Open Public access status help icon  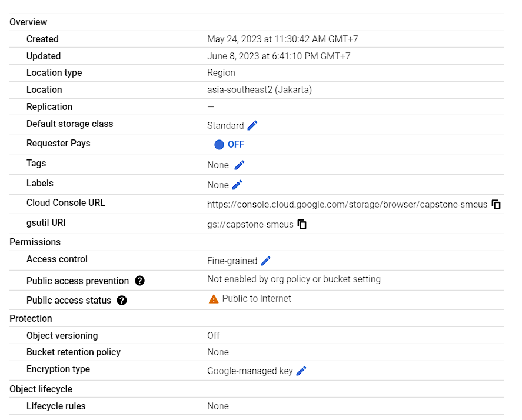(121, 301)
